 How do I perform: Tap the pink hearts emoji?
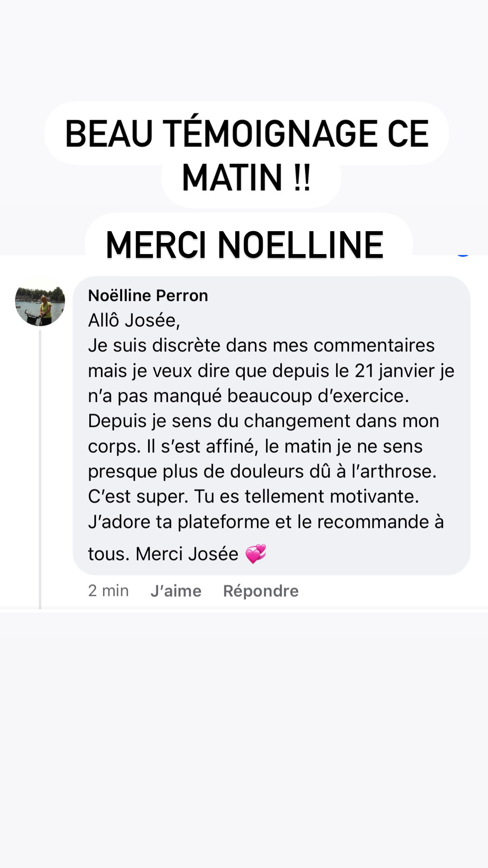point(255,554)
